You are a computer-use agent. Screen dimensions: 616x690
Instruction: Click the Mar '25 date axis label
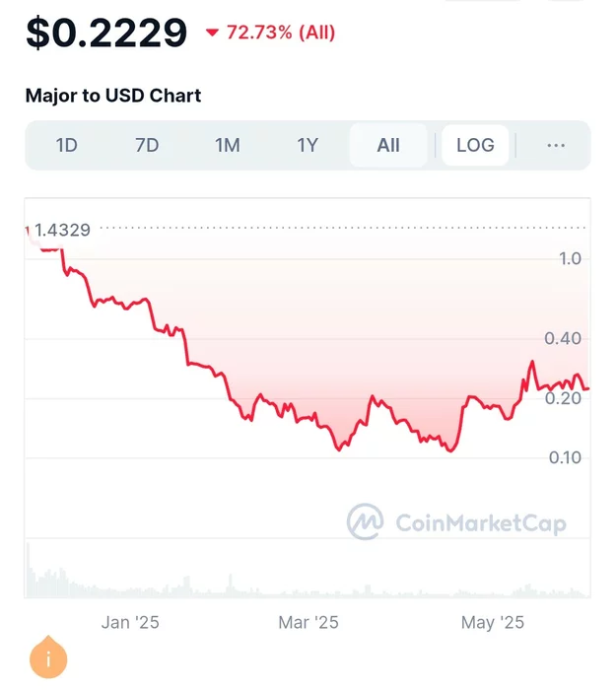click(x=308, y=622)
